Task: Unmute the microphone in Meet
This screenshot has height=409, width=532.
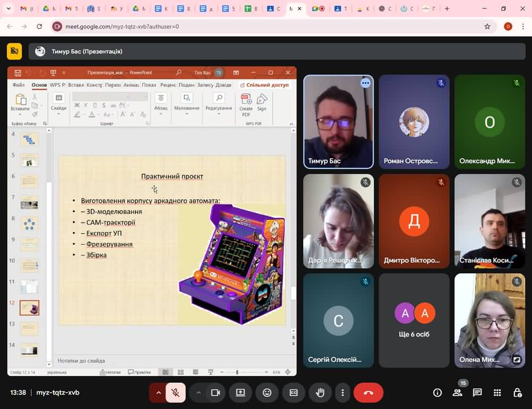Action: tap(175, 392)
